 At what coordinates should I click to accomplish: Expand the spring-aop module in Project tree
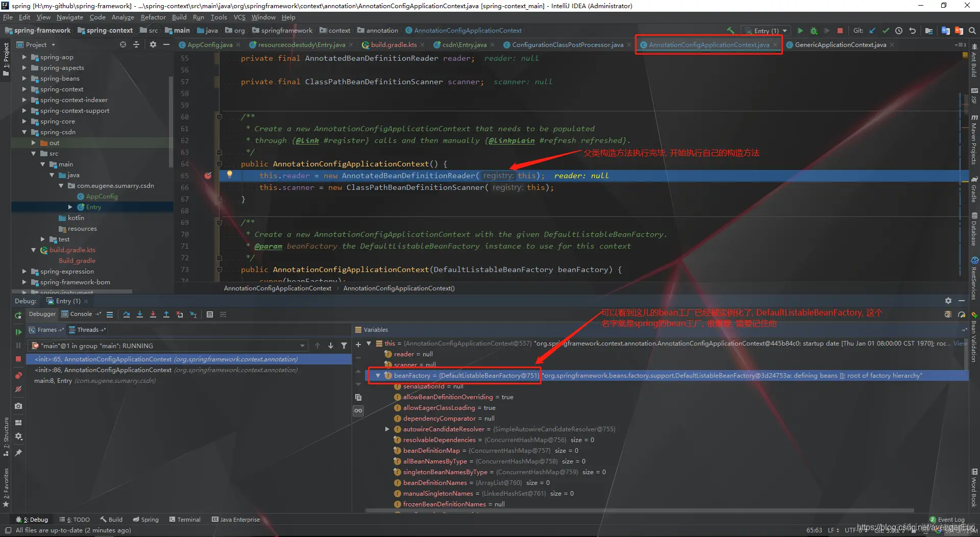tap(24, 57)
